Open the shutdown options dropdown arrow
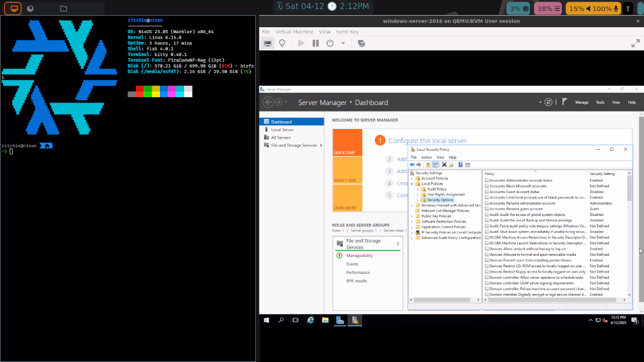This screenshot has width=644, height=362. pos(343,43)
